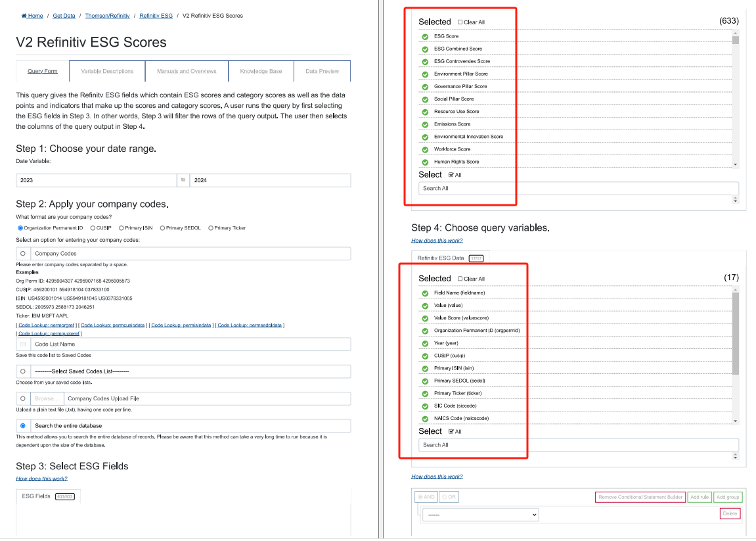This screenshot has width=756, height=541.
Task: Select the Refinitiv ESG Data tab
Action: [x=450, y=258]
